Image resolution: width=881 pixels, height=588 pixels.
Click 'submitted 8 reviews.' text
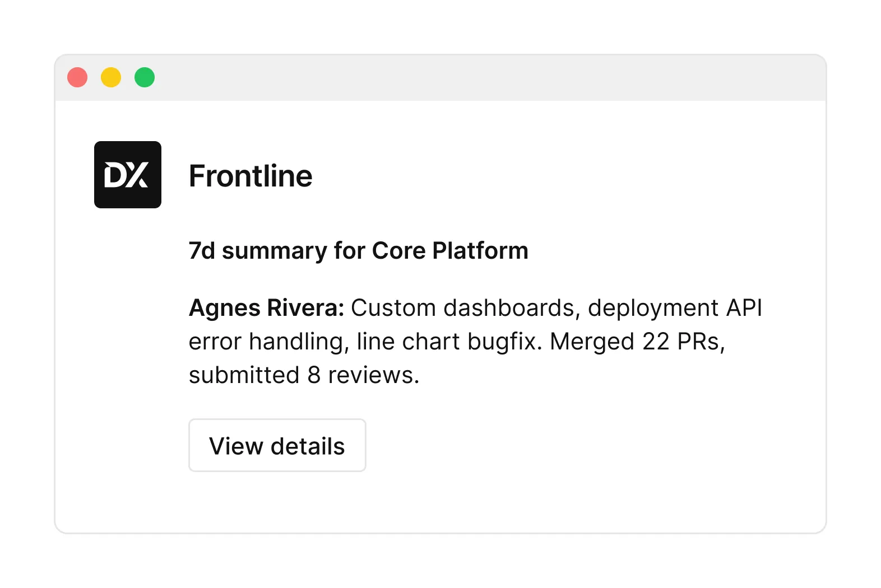point(304,375)
